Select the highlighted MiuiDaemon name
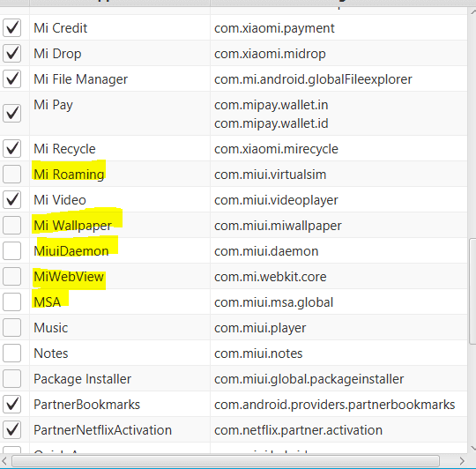Image resolution: width=476 pixels, height=469 pixels. coord(71,251)
